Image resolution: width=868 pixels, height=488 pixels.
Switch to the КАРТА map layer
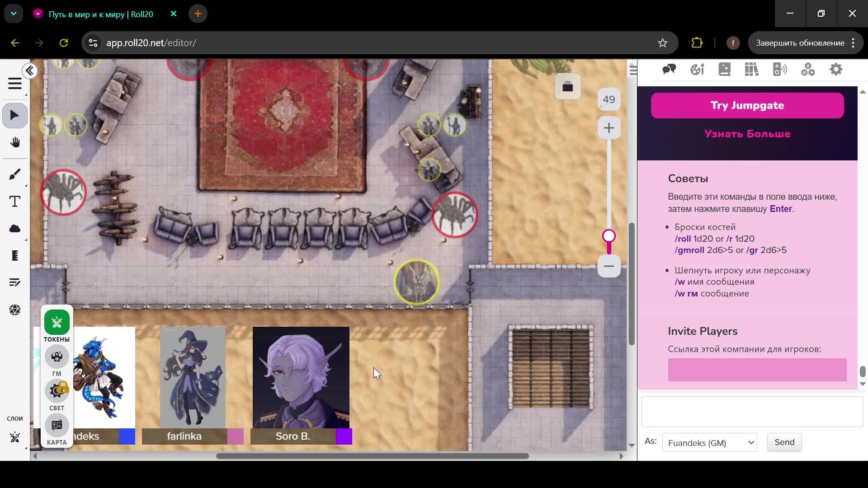point(57,426)
